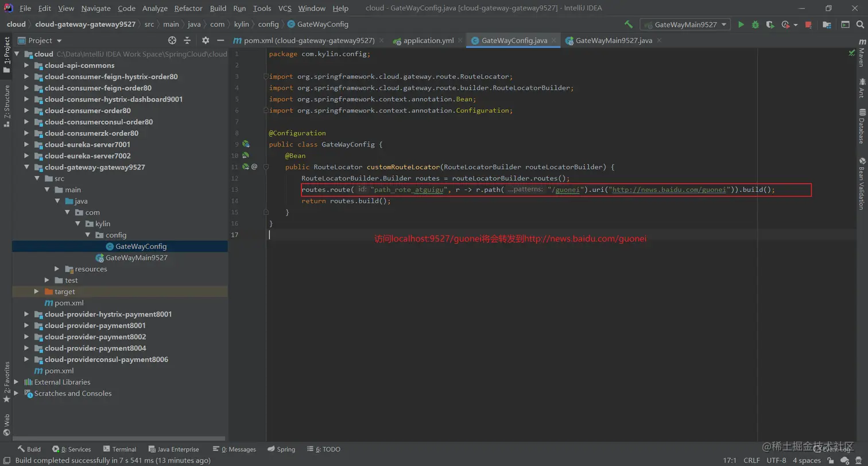
Task: Collapse cloud-gateway-gateway9527 module
Action: coord(26,167)
